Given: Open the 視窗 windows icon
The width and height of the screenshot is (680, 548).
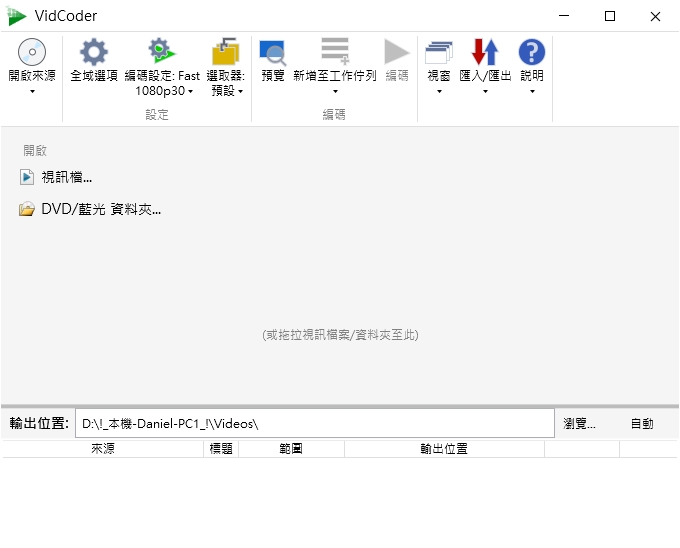Looking at the screenshot, I should (439, 52).
